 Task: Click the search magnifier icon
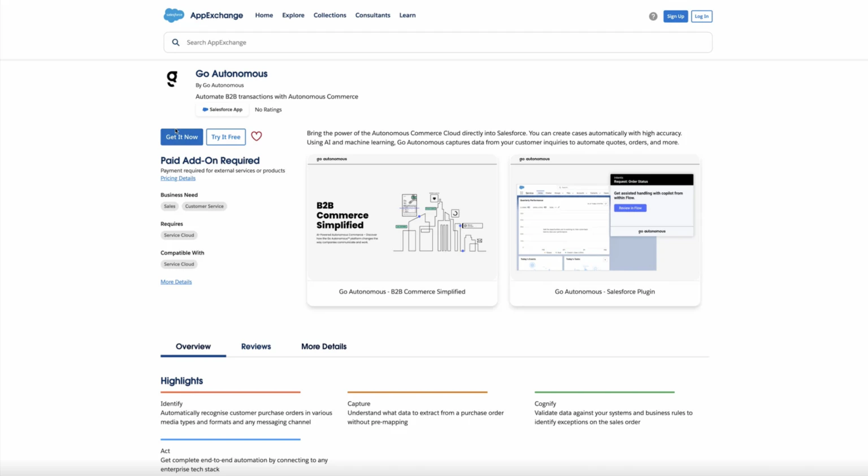point(176,42)
